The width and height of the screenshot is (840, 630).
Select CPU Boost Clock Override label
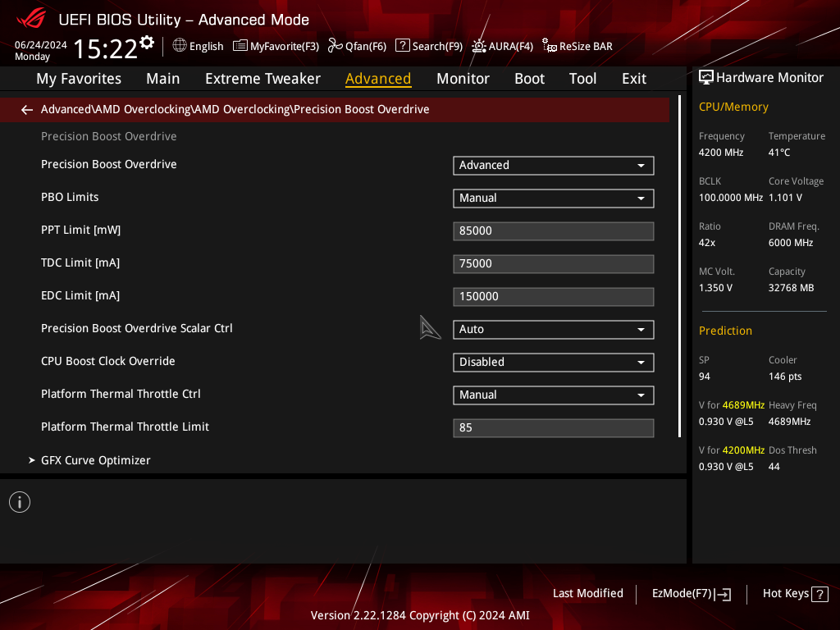(108, 361)
